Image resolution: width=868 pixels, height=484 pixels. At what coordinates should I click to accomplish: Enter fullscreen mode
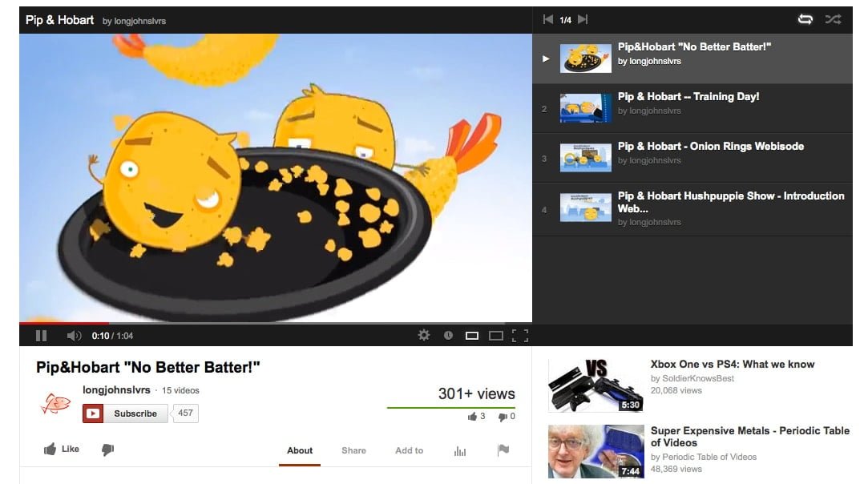(520, 336)
